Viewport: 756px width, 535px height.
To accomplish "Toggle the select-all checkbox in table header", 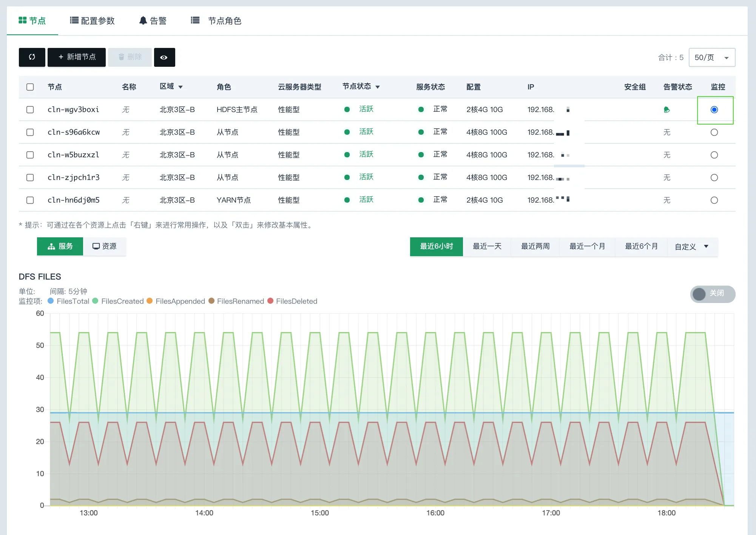I will tap(30, 87).
